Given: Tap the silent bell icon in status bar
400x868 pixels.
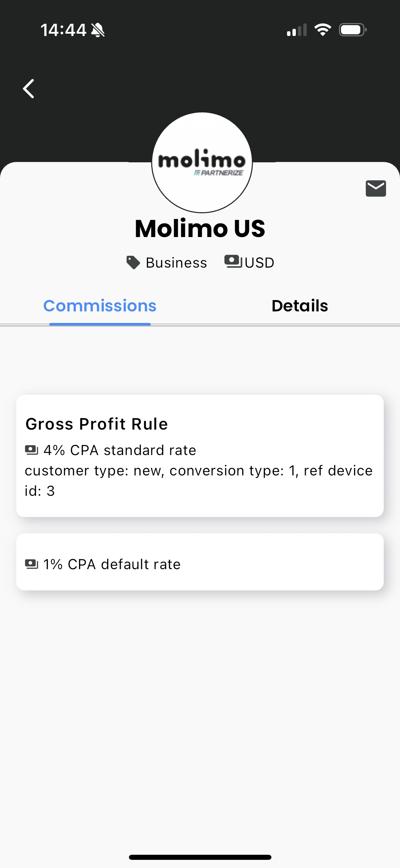Looking at the screenshot, I should click(98, 30).
